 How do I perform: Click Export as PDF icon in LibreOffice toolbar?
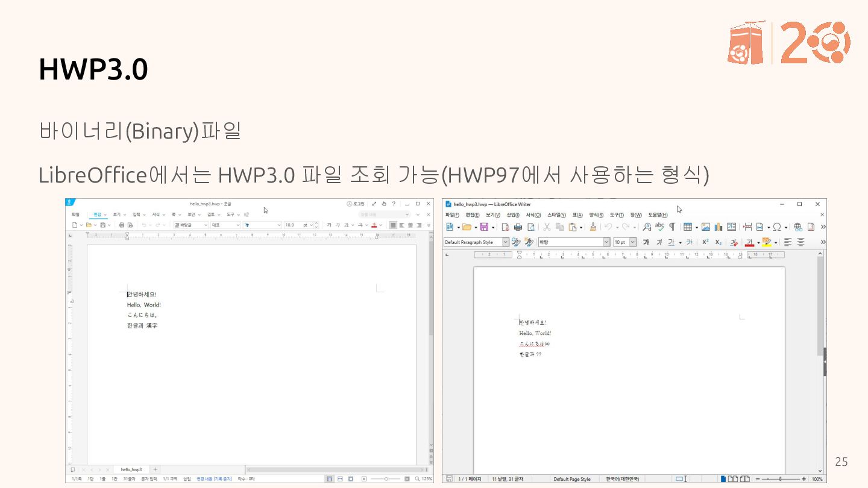click(505, 227)
